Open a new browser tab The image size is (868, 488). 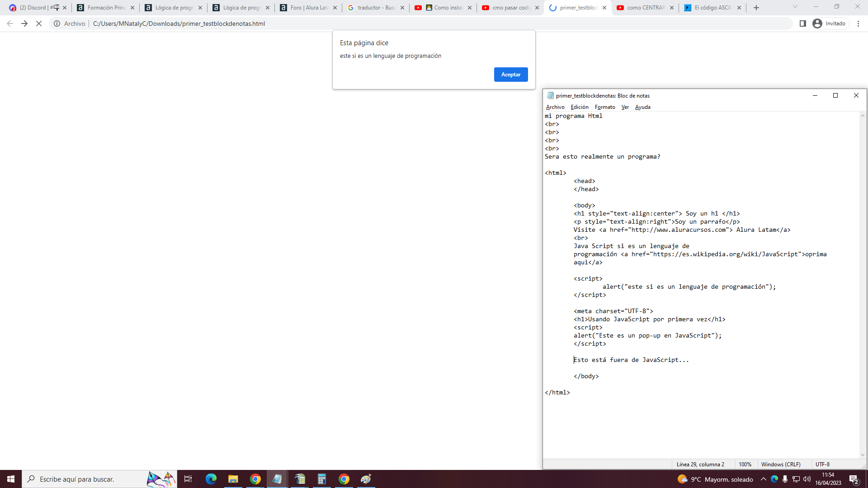756,8
